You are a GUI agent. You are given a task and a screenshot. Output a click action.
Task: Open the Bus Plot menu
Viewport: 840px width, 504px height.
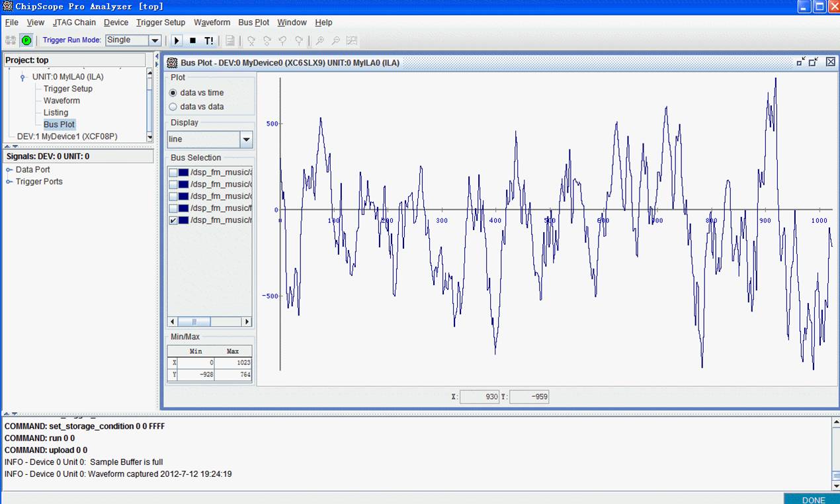tap(253, 22)
